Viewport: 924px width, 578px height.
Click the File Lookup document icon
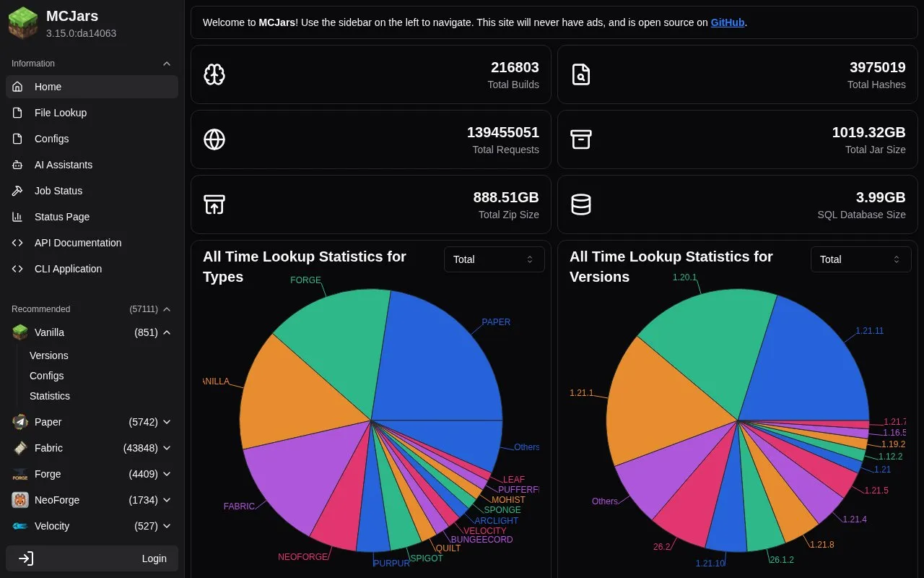(18, 113)
